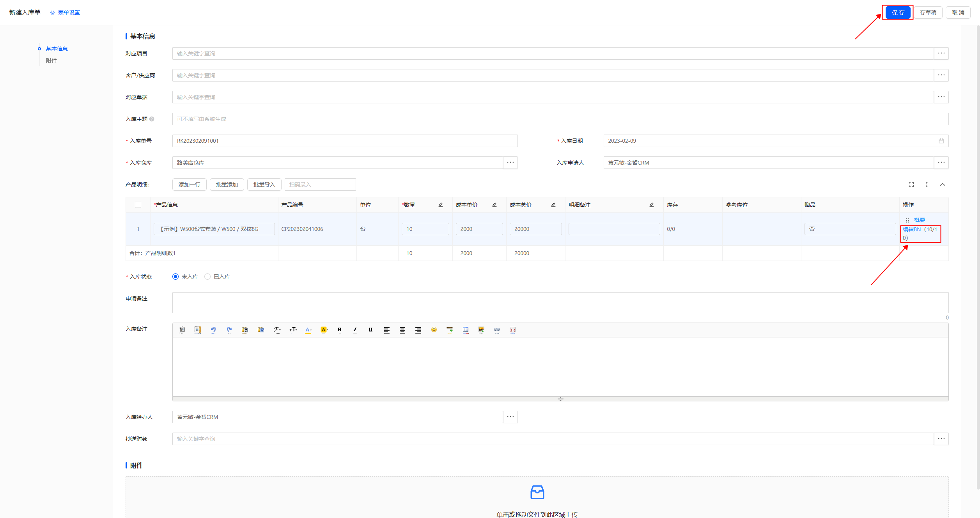980x518 pixels.
Task: Open the 入库申请人 lookup ellipsis button
Action: pos(941,163)
